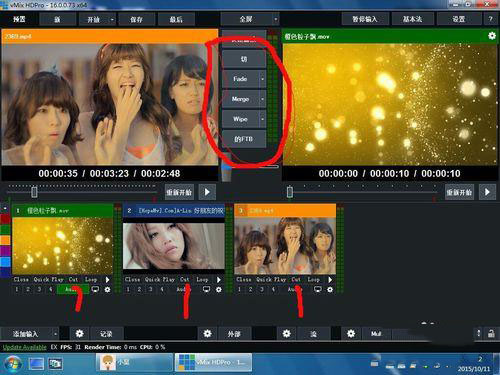This screenshot has width=500, height=375.
Task: Open 设置 settings button
Action: point(458,19)
